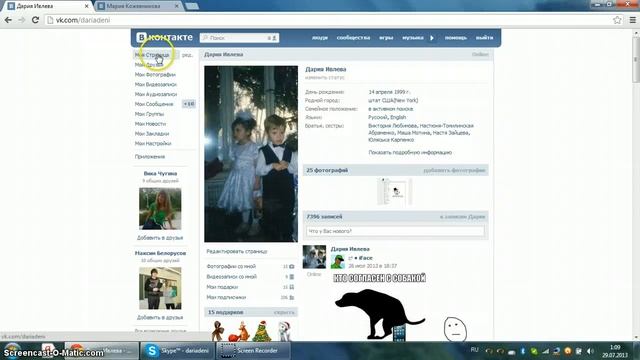The width and height of the screenshot is (640, 360).
Task: Open музыка in the header menu
Action: pos(413,38)
